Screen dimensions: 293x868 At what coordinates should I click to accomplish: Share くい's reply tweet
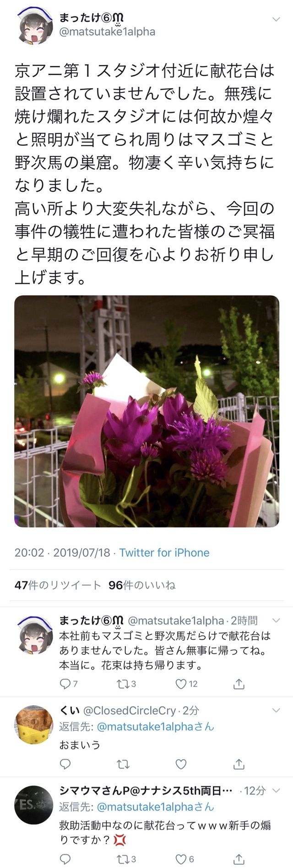[x=239, y=764]
